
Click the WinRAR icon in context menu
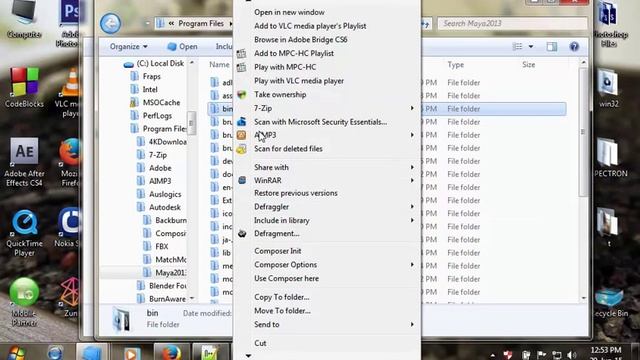click(242, 180)
